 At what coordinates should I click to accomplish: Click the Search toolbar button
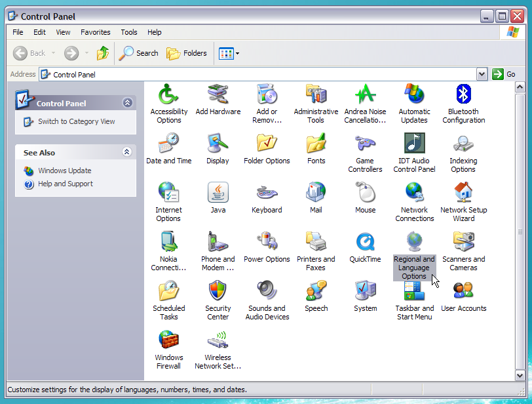click(138, 53)
